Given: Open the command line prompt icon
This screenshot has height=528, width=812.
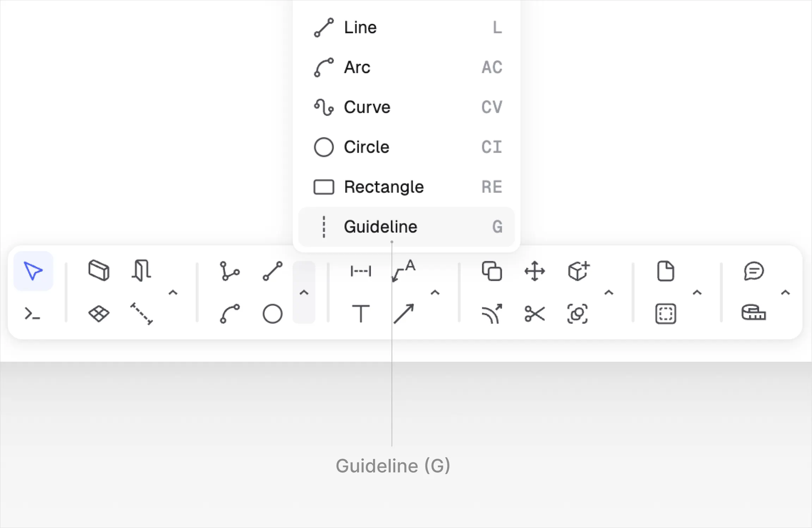Looking at the screenshot, I should [32, 313].
